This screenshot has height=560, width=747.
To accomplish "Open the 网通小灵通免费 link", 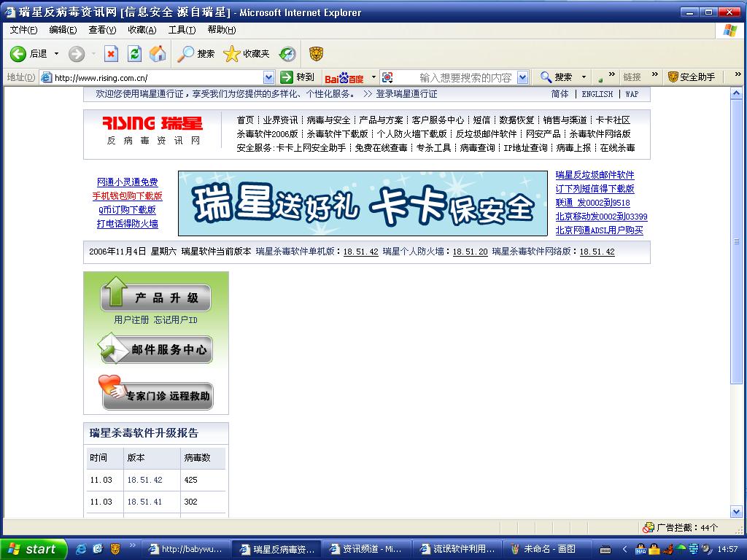I will pyautogui.click(x=127, y=182).
